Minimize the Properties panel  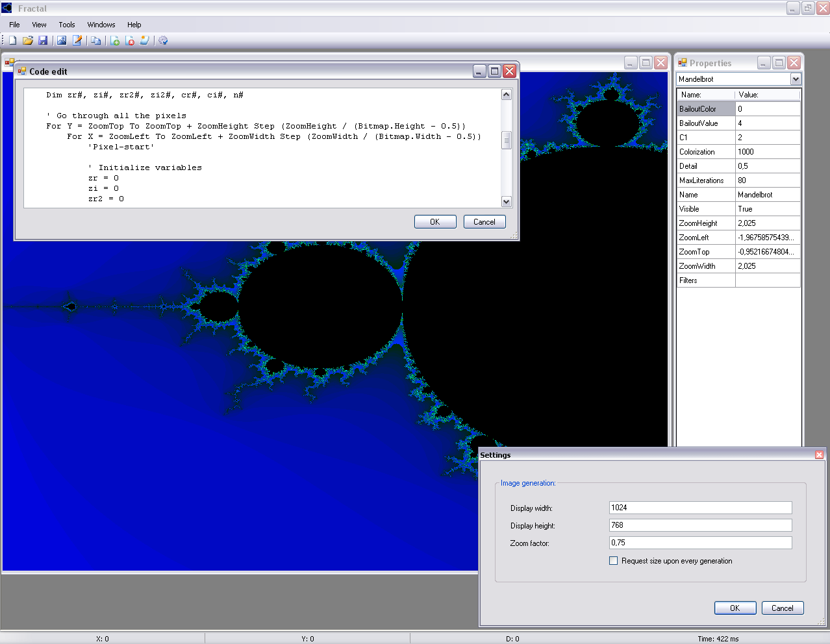click(x=764, y=63)
